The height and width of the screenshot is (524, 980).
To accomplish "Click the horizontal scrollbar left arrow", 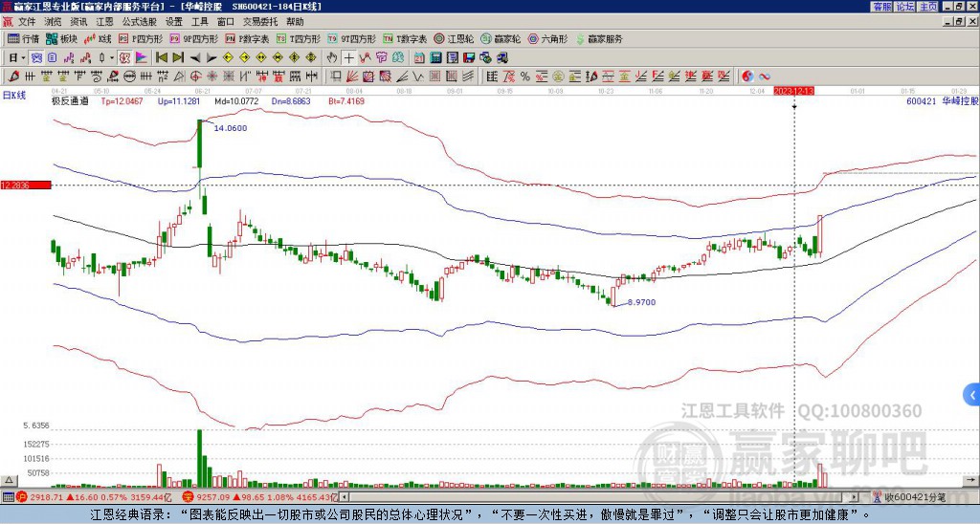I will (344, 497).
